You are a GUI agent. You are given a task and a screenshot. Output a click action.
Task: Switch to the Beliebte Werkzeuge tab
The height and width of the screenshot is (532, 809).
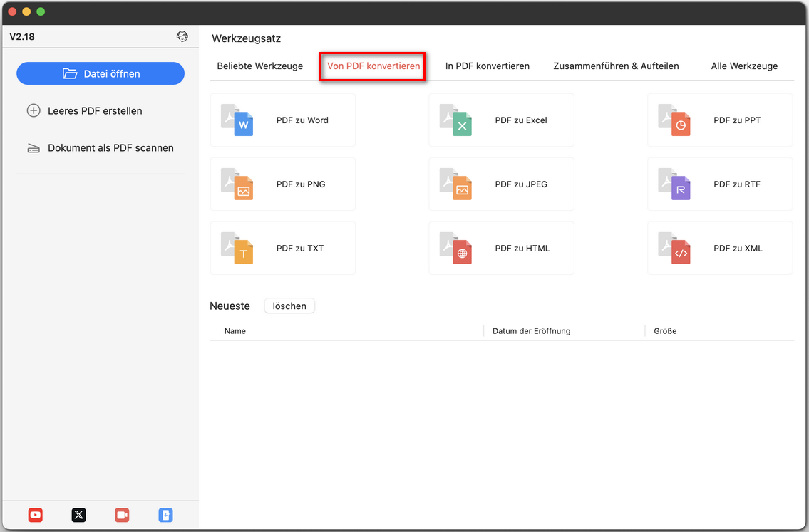(x=259, y=66)
